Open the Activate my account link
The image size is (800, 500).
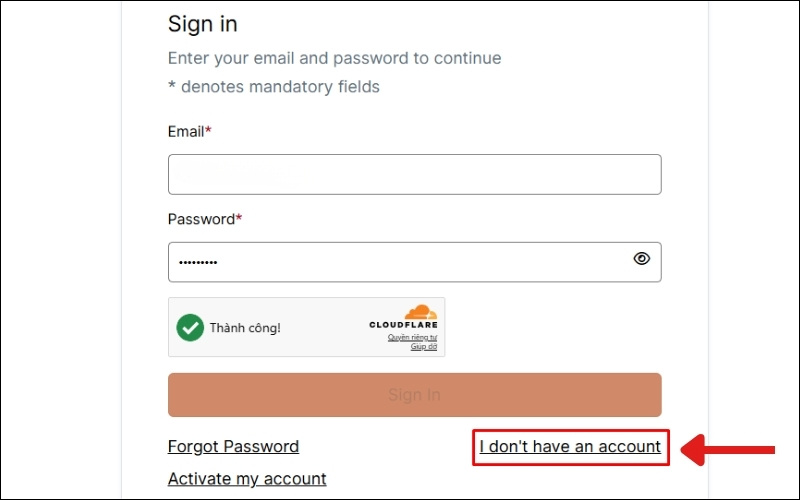click(247, 478)
